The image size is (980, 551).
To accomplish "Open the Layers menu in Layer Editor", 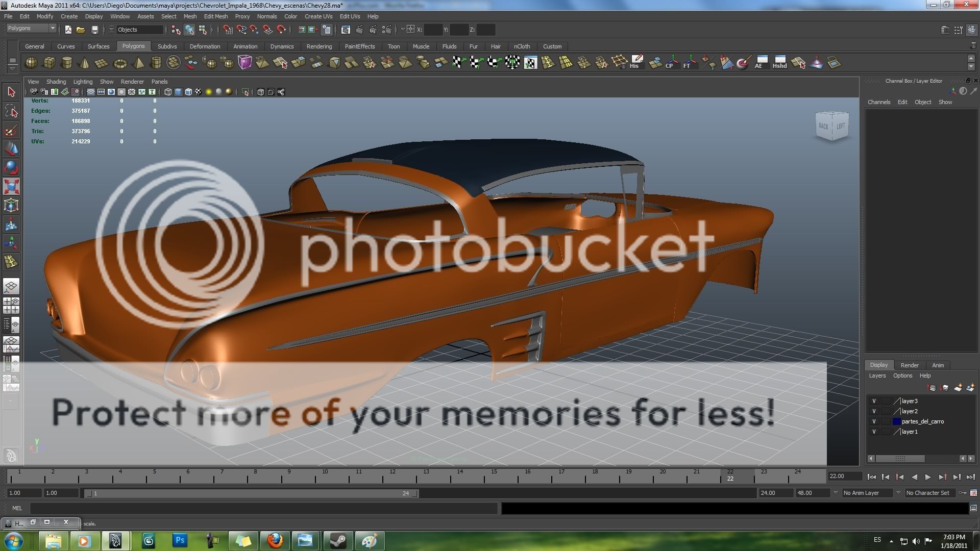I will 877,375.
